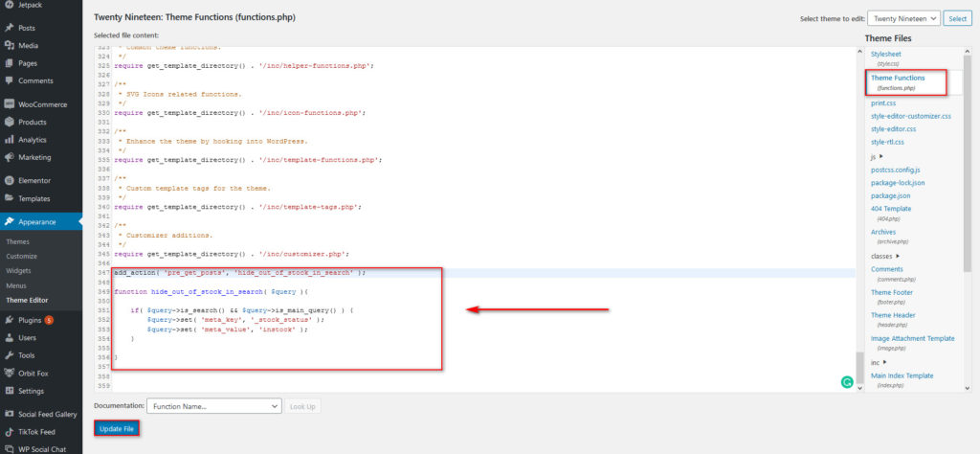Click the green Grammarly icon in editor

pyautogui.click(x=846, y=381)
